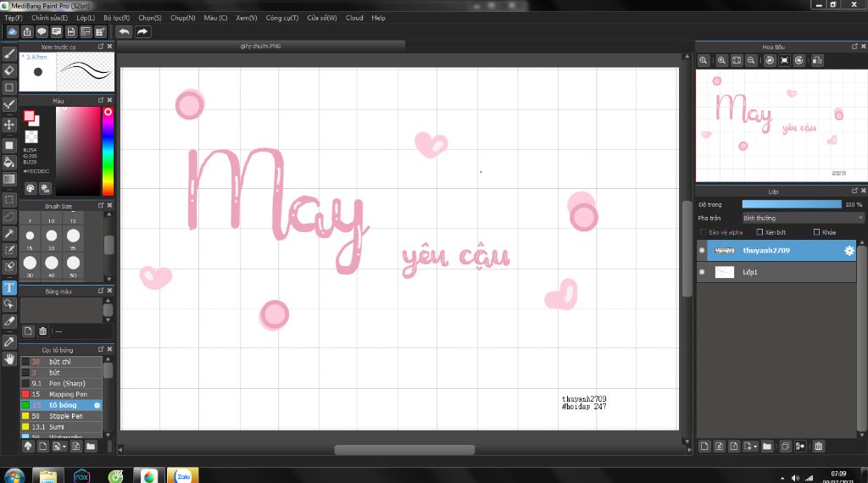Zoom in on the navigator preview
The height and width of the screenshot is (483, 868).
coord(721,60)
